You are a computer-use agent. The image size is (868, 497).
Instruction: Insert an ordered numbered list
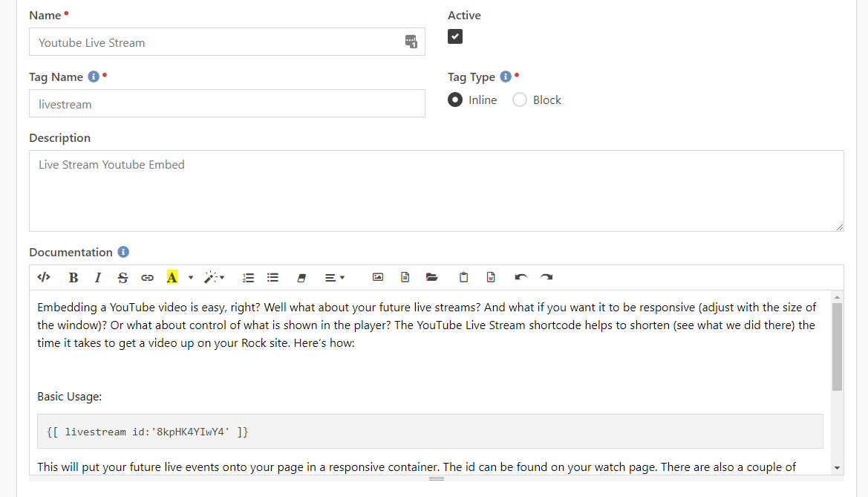[x=248, y=278]
